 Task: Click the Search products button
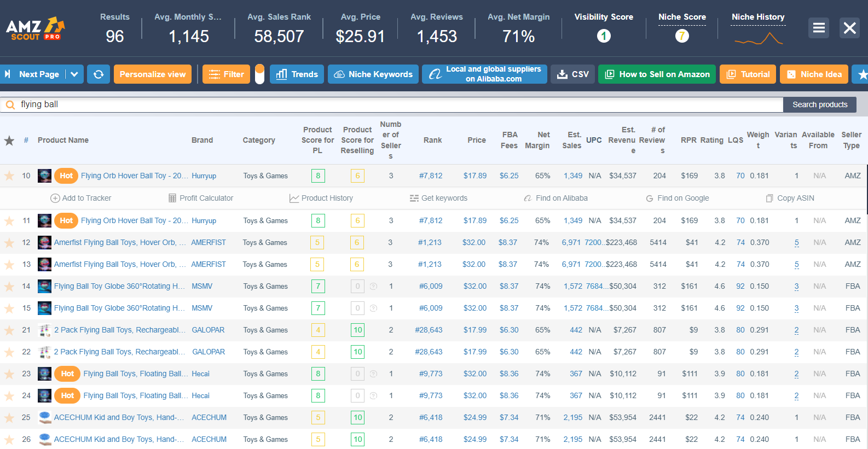pyautogui.click(x=820, y=104)
